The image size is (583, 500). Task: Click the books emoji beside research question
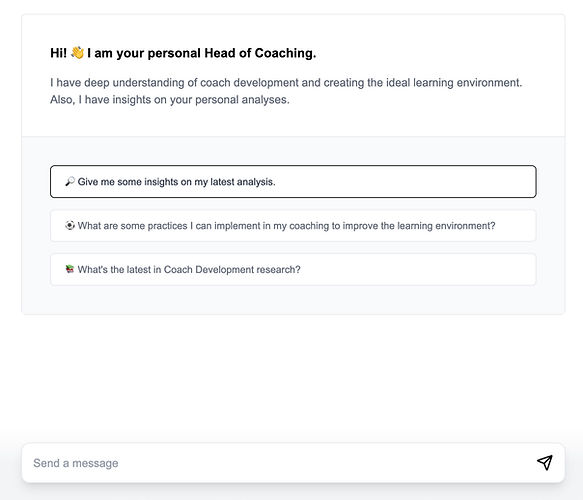pyautogui.click(x=70, y=269)
